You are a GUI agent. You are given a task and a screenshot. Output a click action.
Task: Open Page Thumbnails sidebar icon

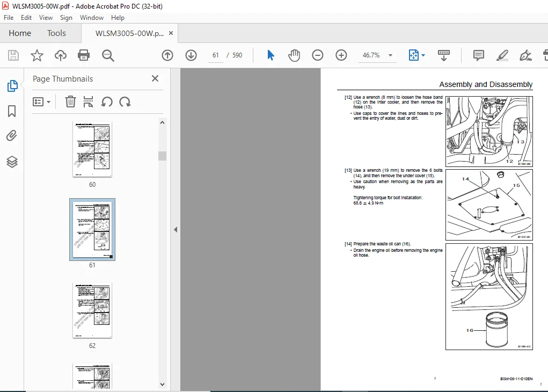click(x=12, y=86)
